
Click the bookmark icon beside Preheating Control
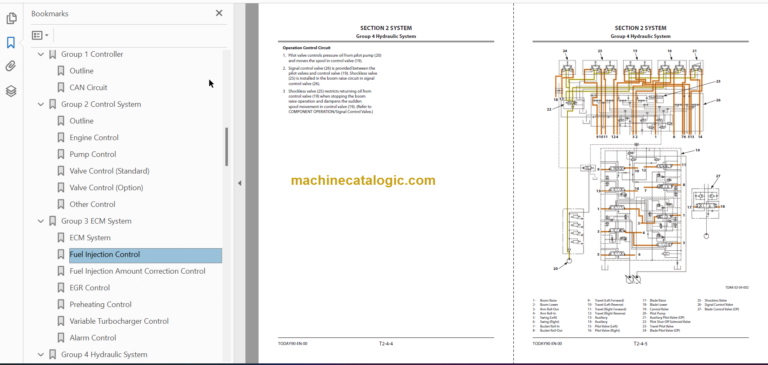click(61, 304)
